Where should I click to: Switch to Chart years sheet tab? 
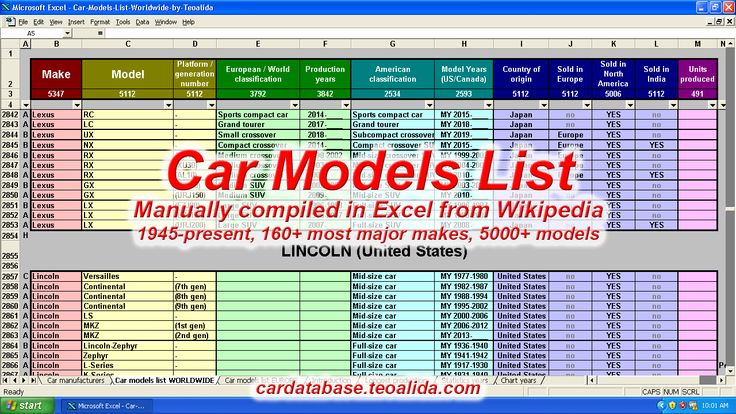point(518,380)
